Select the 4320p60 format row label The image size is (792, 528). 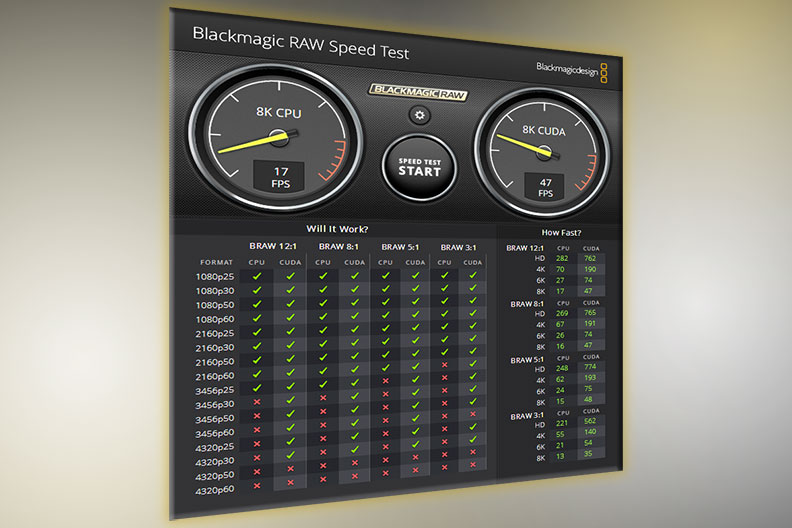pos(215,490)
